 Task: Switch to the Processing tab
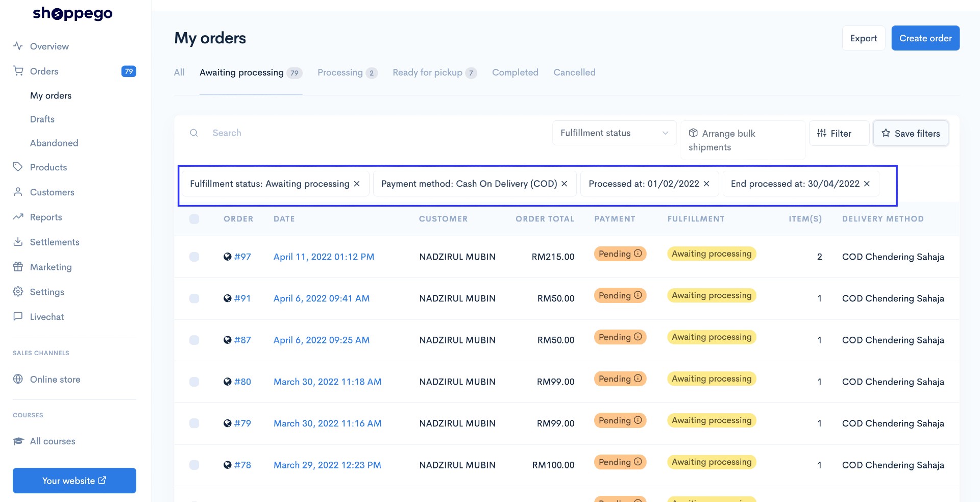[347, 72]
